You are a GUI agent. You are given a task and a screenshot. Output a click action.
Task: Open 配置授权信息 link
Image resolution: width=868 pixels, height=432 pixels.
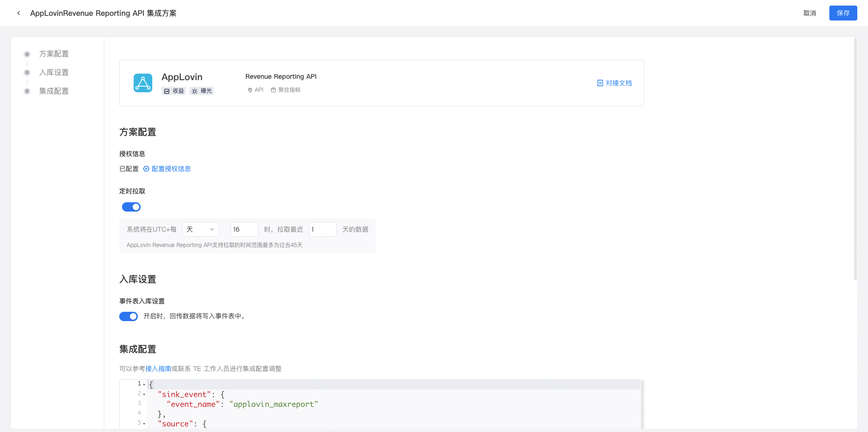(x=171, y=169)
